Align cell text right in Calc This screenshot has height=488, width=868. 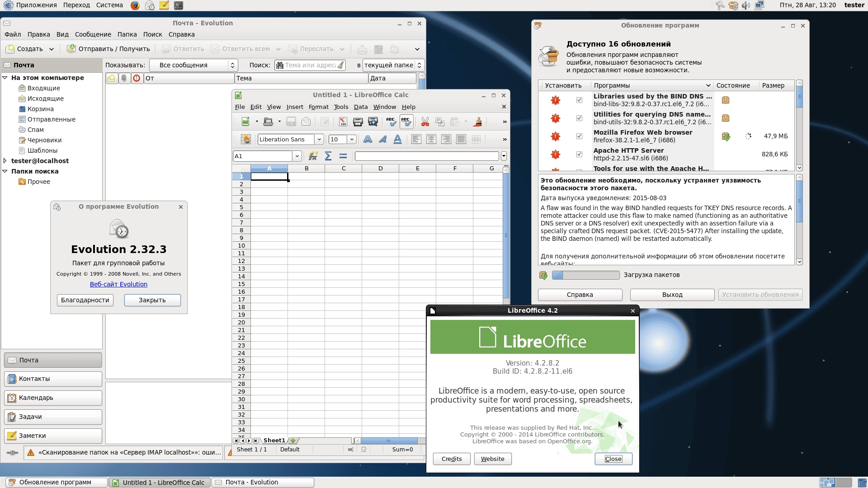pyautogui.click(x=446, y=140)
